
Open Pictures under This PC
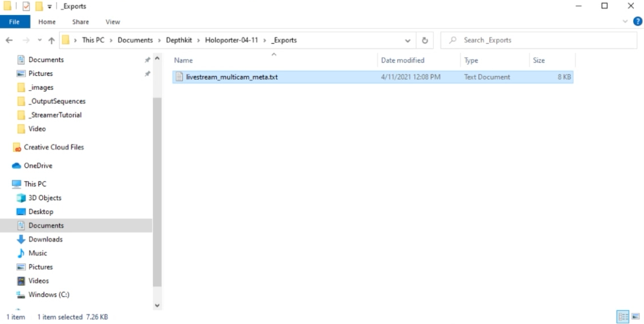[40, 267]
